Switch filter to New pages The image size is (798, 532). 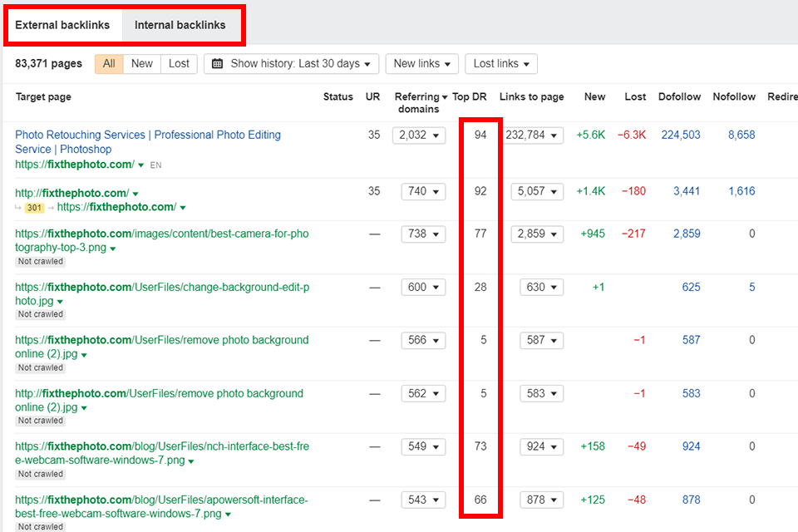[x=142, y=64]
